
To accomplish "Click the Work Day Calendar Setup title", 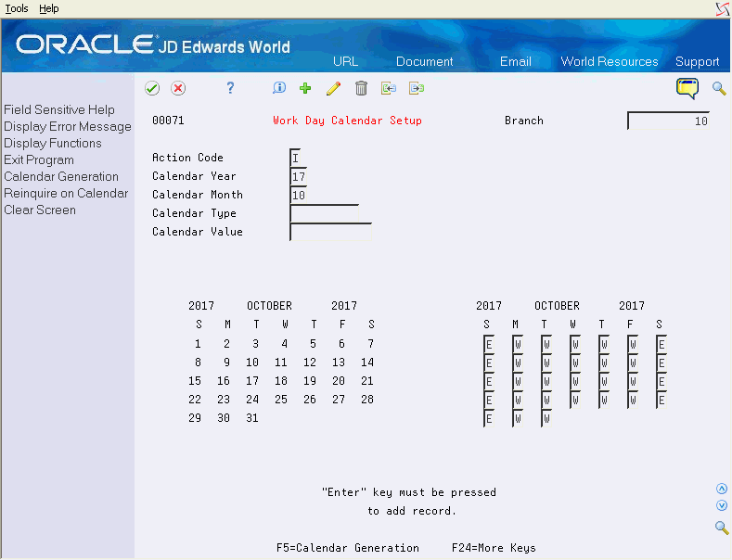I will [x=347, y=121].
